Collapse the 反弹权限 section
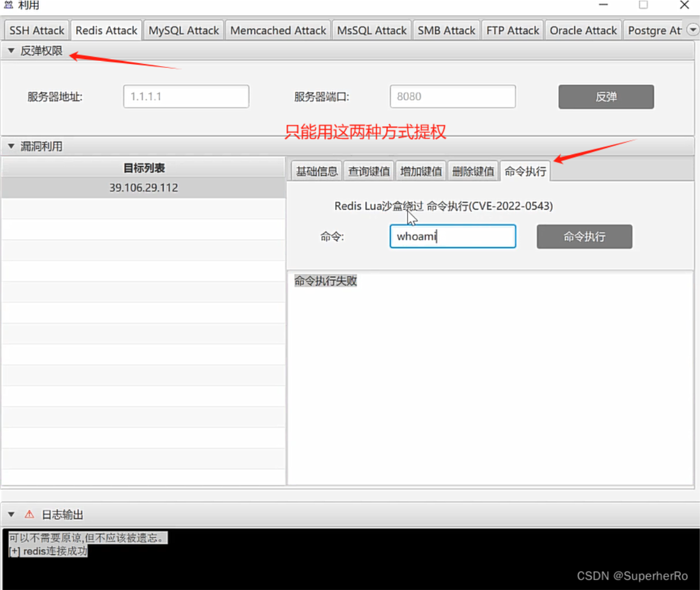 pos(11,51)
